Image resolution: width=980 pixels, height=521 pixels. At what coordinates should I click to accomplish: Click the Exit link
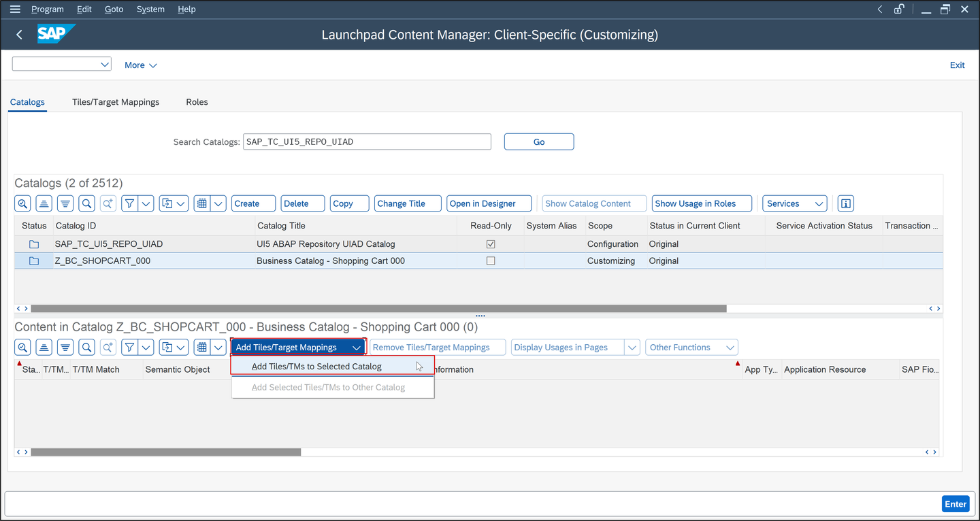pos(957,65)
